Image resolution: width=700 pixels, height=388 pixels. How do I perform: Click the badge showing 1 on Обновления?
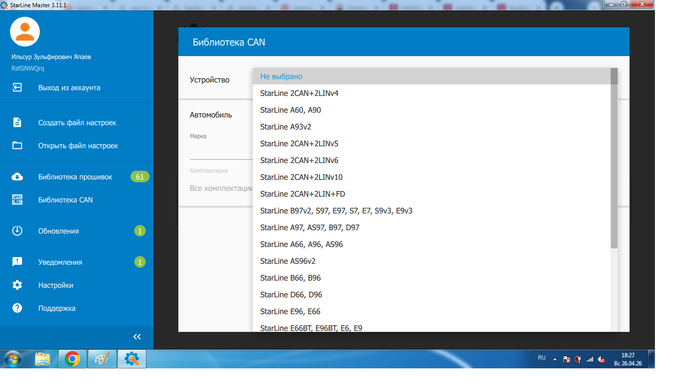tap(140, 231)
